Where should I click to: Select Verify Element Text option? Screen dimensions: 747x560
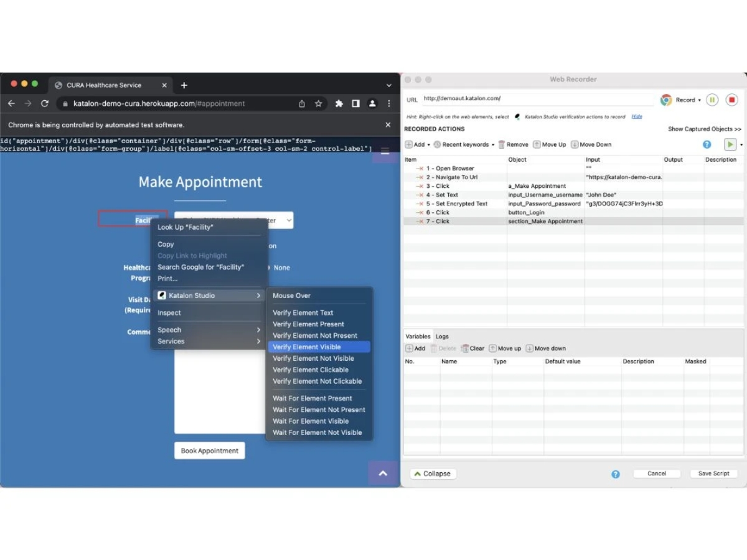coord(319,313)
